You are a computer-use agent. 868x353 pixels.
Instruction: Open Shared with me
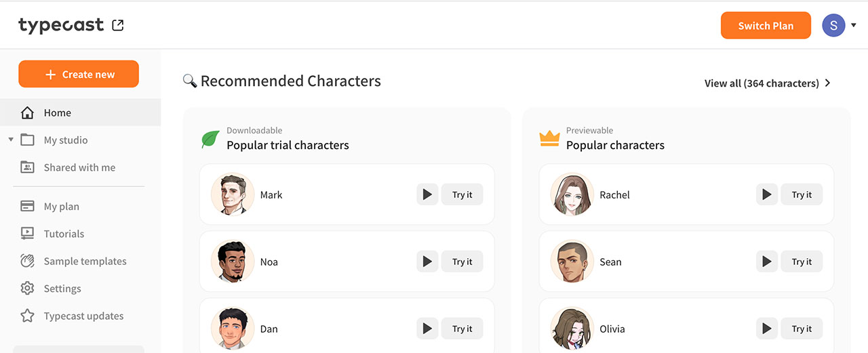79,167
